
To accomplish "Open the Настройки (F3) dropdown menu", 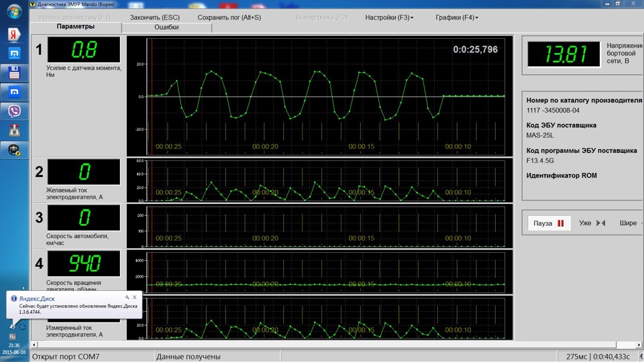I will point(389,17).
